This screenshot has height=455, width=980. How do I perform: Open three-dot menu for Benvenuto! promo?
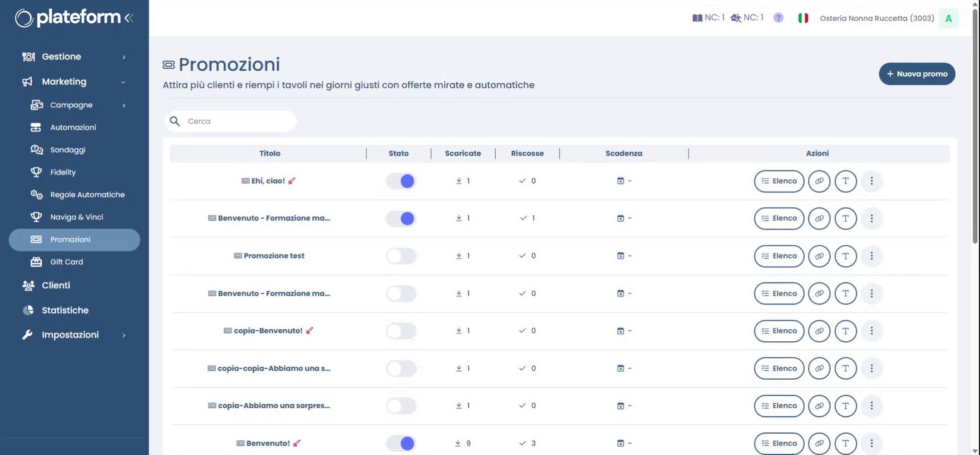871,443
